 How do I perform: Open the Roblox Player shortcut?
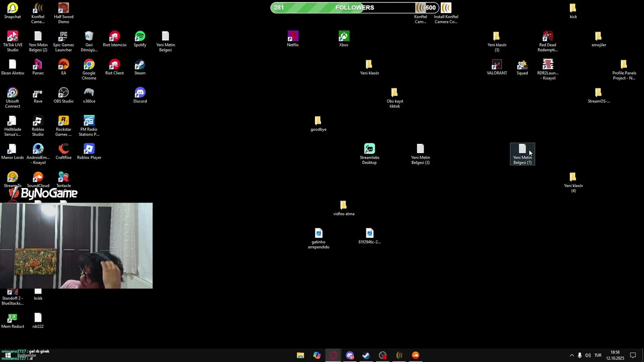(89, 152)
